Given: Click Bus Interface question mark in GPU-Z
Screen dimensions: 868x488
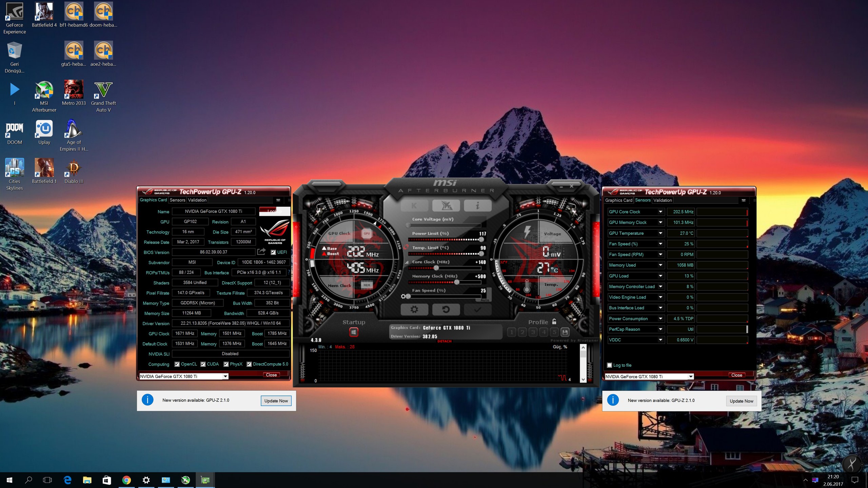Looking at the screenshot, I should (289, 272).
